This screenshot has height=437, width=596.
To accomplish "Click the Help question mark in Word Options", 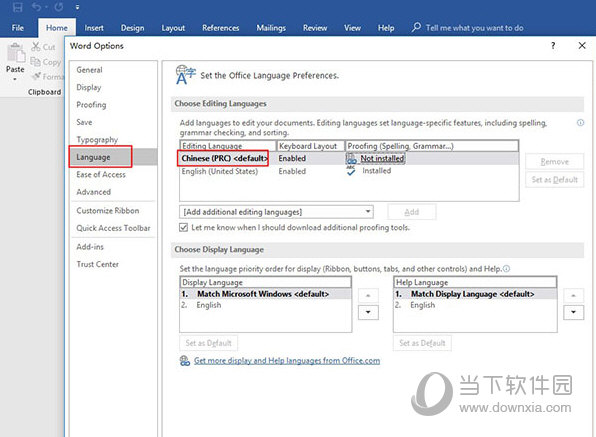I will tap(553, 46).
